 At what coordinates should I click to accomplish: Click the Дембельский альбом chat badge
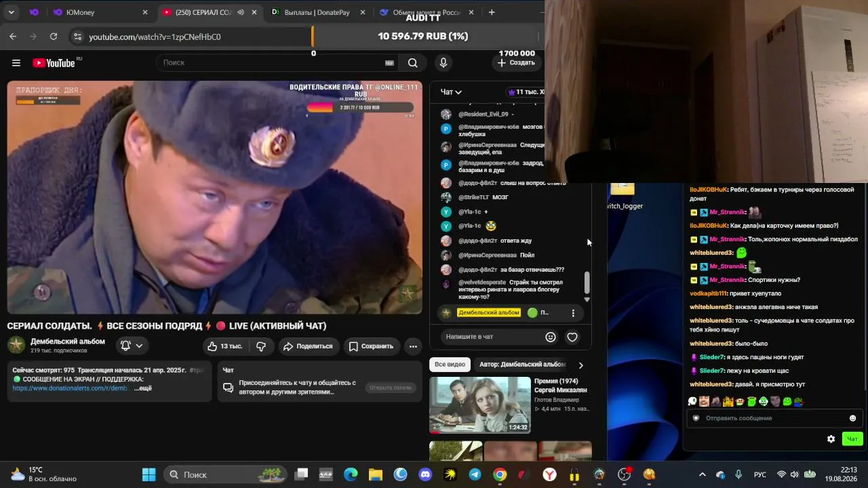488,313
